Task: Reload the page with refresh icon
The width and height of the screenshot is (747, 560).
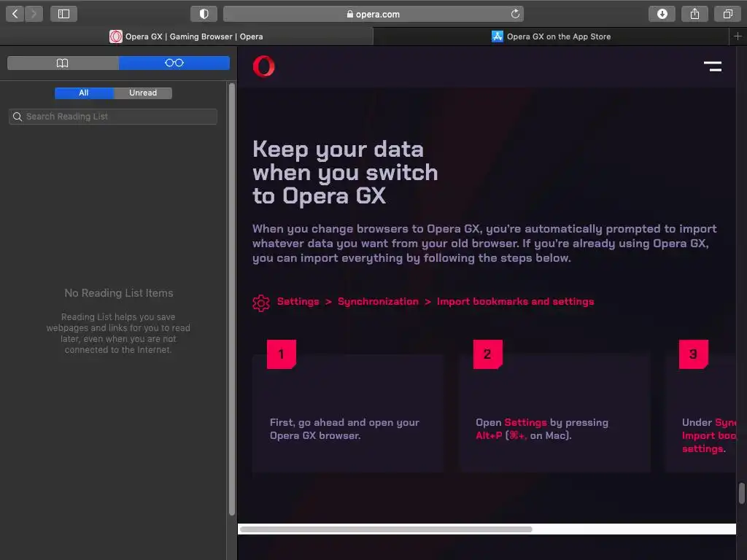Action: [515, 14]
